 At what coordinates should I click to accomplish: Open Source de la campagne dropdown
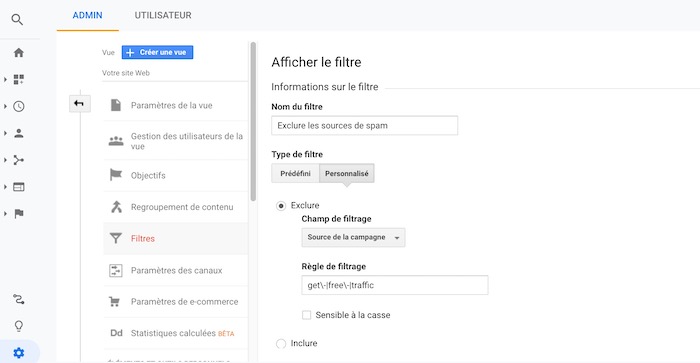coord(353,238)
